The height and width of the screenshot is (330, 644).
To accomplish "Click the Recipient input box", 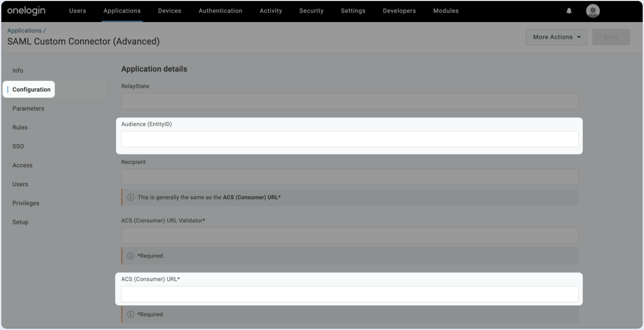I will coord(349,177).
